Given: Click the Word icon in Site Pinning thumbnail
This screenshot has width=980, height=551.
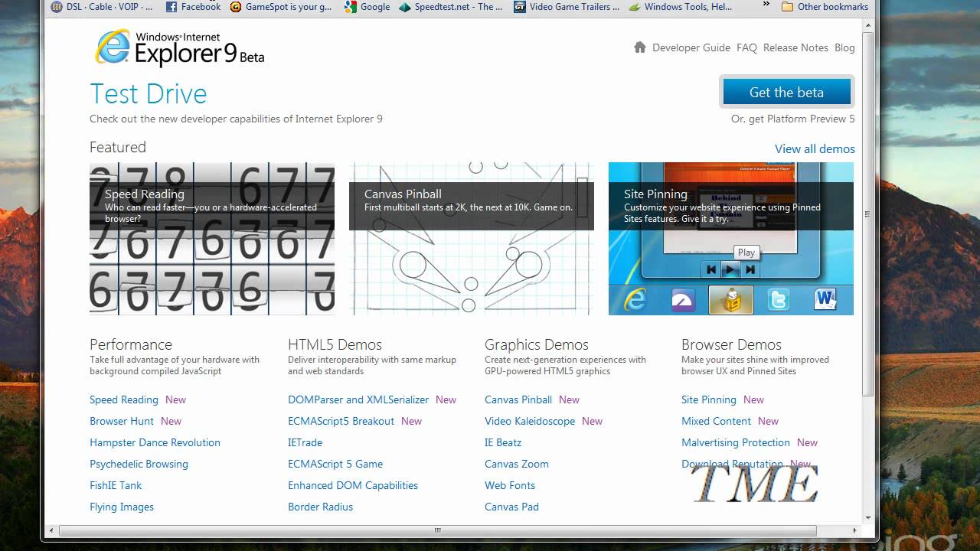Looking at the screenshot, I should pyautogui.click(x=825, y=299).
